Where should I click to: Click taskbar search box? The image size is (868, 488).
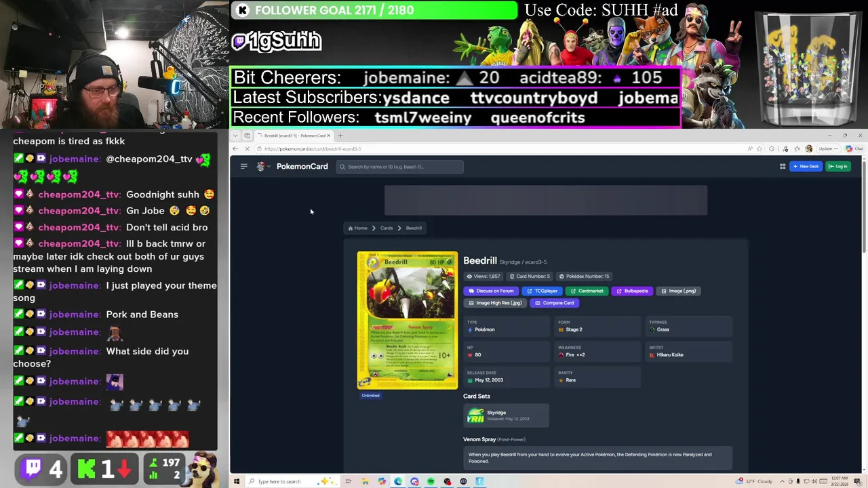click(294, 482)
